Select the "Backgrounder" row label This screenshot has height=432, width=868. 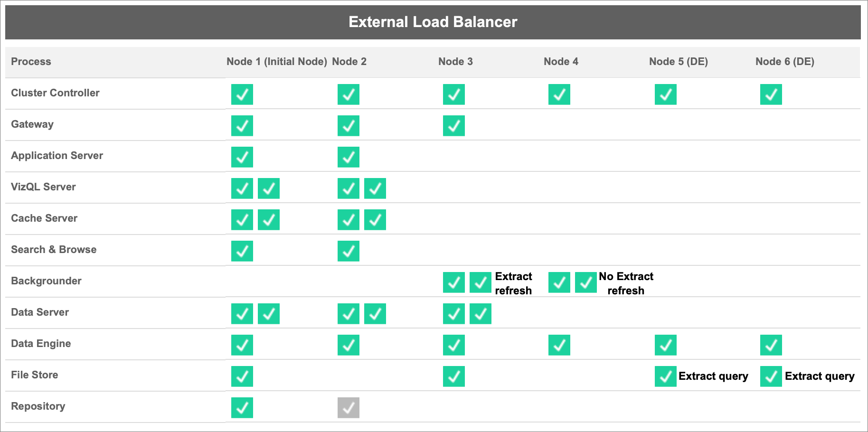tap(46, 281)
